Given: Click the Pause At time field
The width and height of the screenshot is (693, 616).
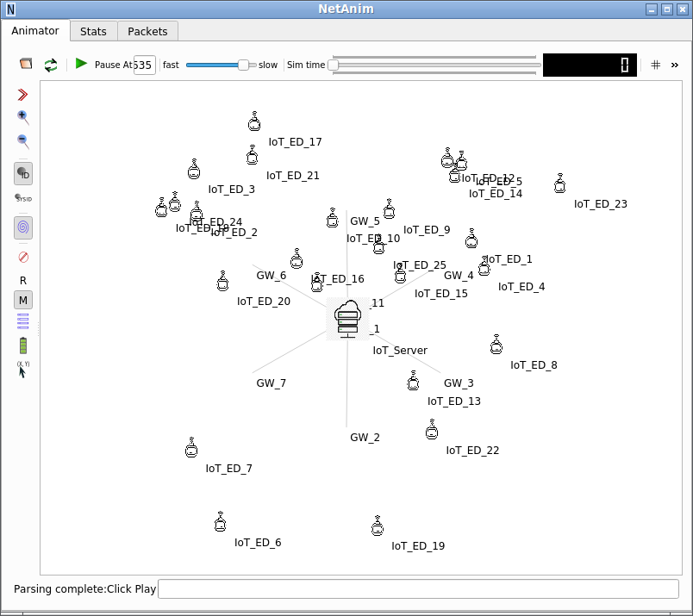Looking at the screenshot, I should click(x=145, y=65).
